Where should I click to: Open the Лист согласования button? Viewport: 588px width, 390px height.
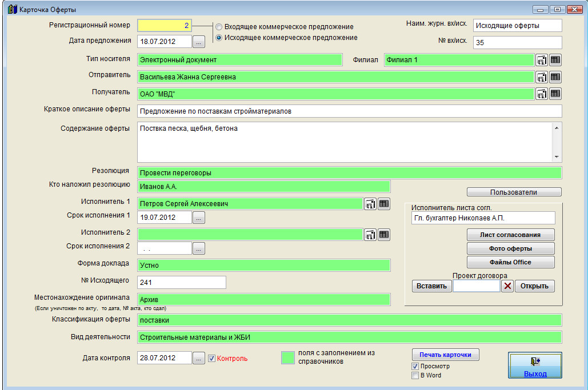tap(510, 235)
